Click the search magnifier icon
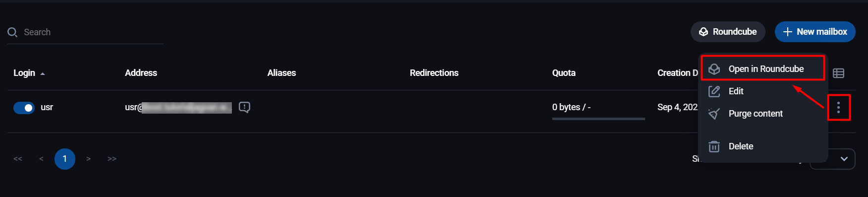This screenshot has width=868, height=197. [x=12, y=32]
